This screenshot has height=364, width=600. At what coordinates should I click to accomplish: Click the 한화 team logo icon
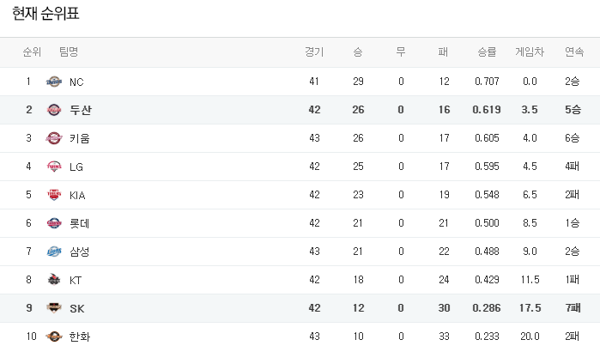54,337
